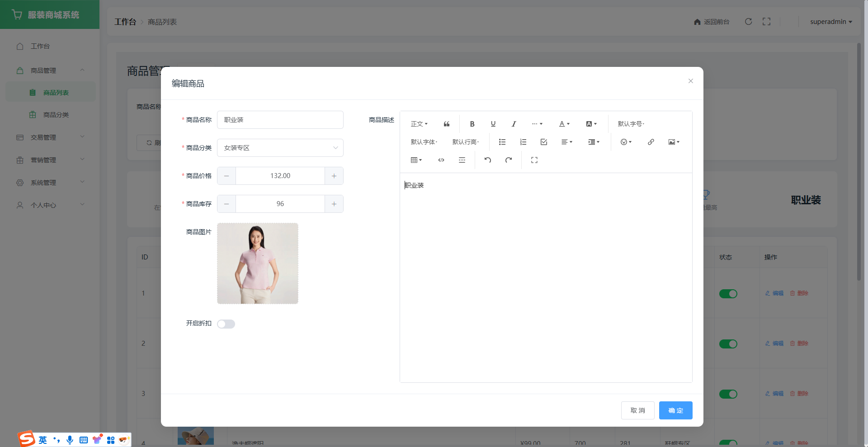868x447 pixels.
Task: Toggle the to-do checkbox list tool
Action: pyautogui.click(x=543, y=142)
